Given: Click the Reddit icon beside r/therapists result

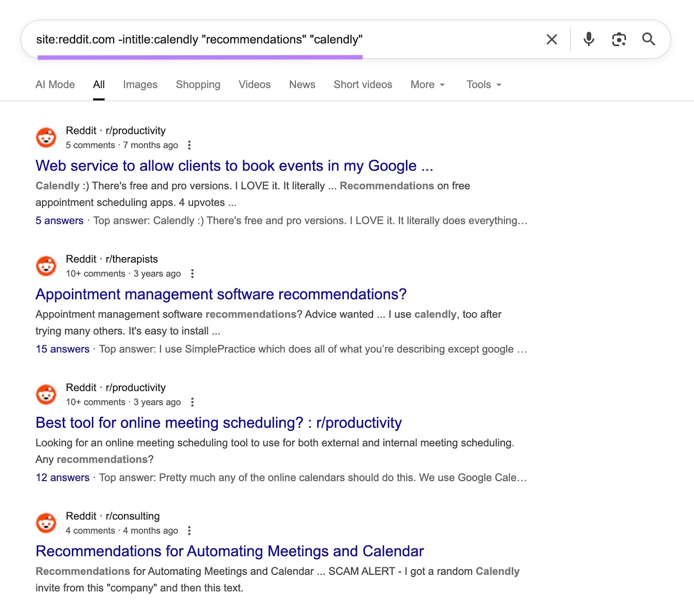Looking at the screenshot, I should (x=46, y=266).
